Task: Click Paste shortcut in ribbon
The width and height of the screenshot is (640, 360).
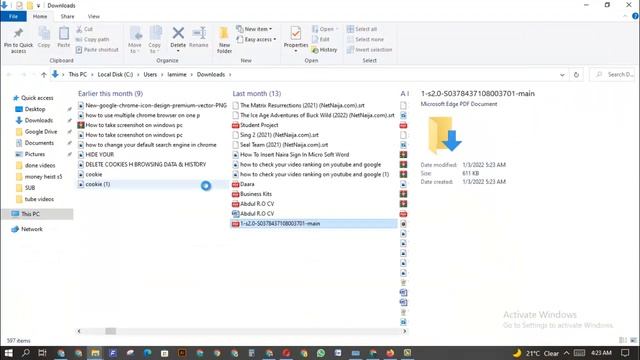Action: [97, 50]
